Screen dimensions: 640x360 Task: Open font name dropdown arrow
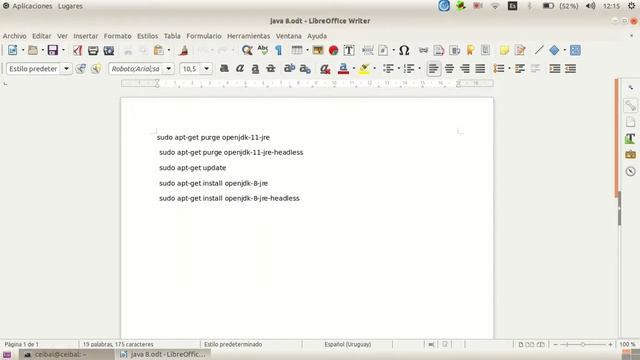(168, 69)
